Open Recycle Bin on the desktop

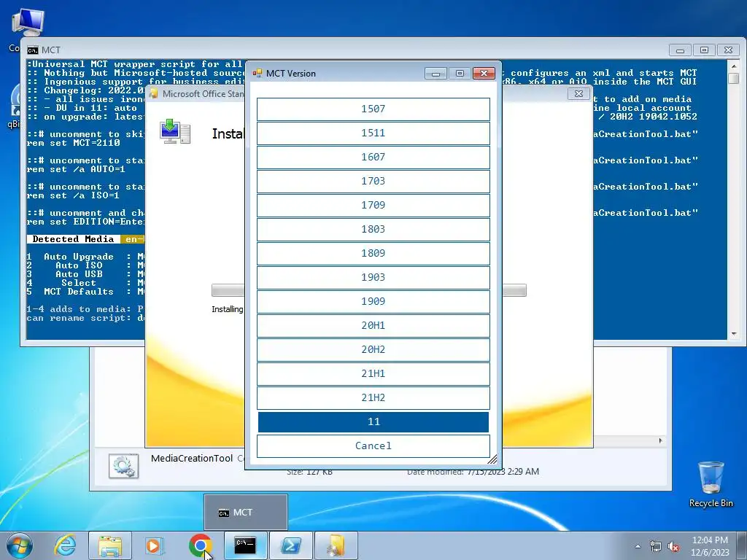(x=711, y=484)
